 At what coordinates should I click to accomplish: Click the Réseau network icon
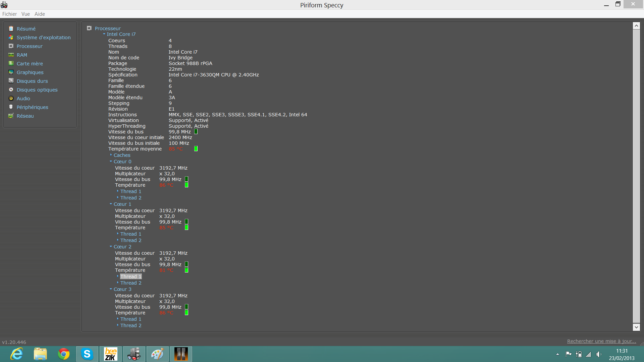(x=11, y=116)
